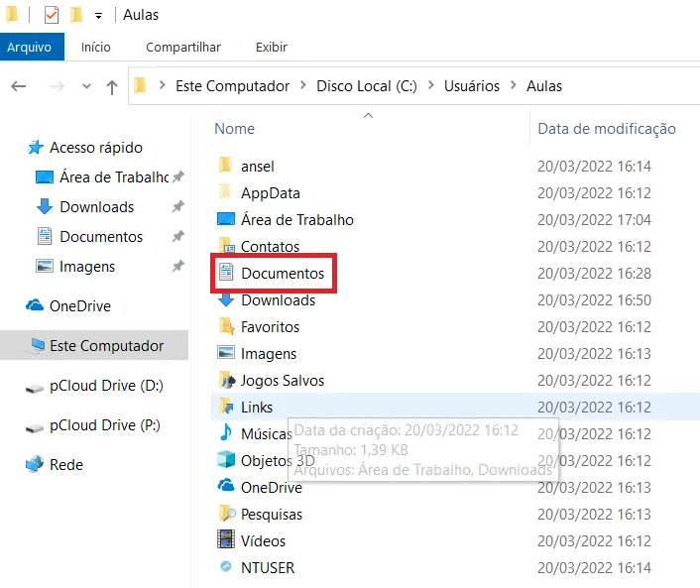Open Documentos in quick access sidebar
This screenshot has width=700, height=588.
101,237
